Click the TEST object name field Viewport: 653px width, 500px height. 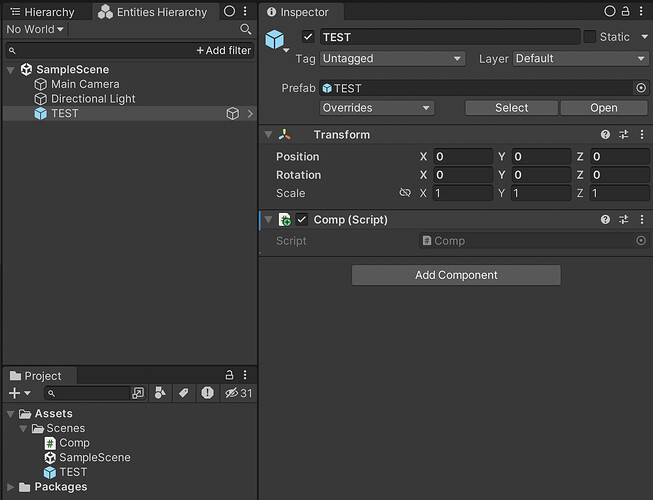[x=450, y=37]
